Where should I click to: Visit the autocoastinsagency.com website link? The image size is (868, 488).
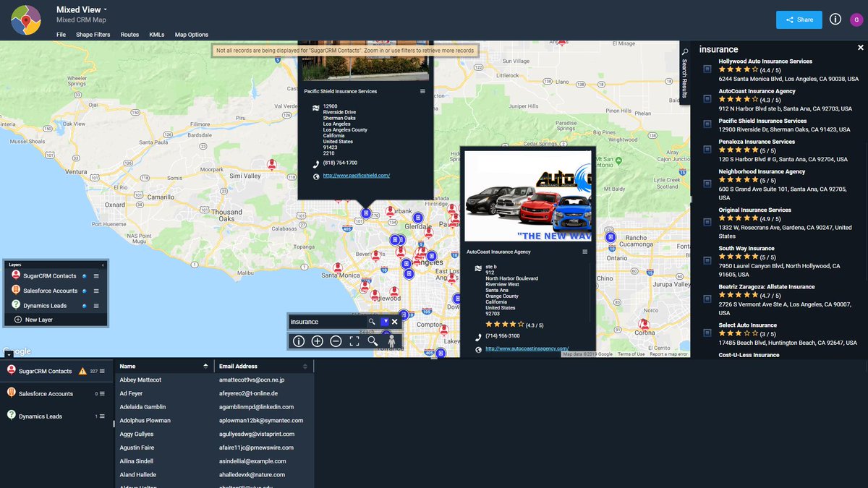tap(527, 348)
